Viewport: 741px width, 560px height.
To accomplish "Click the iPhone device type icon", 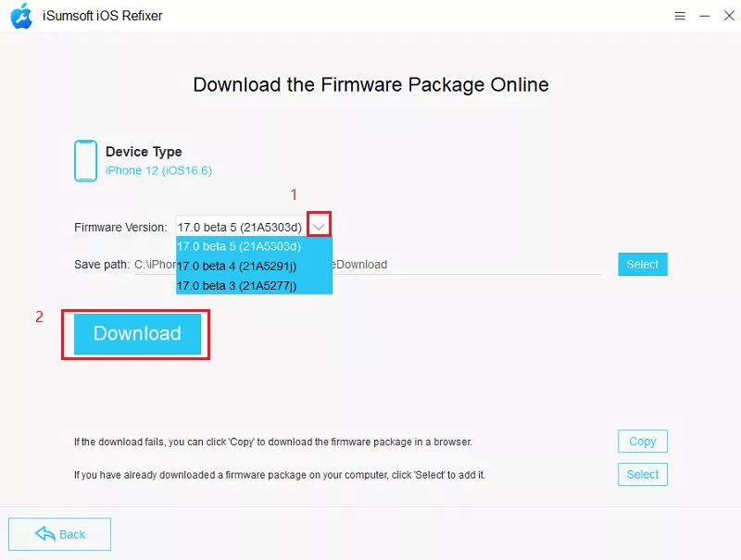I will tap(85, 160).
